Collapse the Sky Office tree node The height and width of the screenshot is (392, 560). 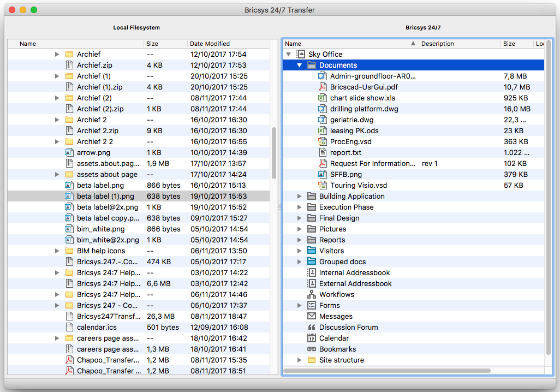(289, 54)
